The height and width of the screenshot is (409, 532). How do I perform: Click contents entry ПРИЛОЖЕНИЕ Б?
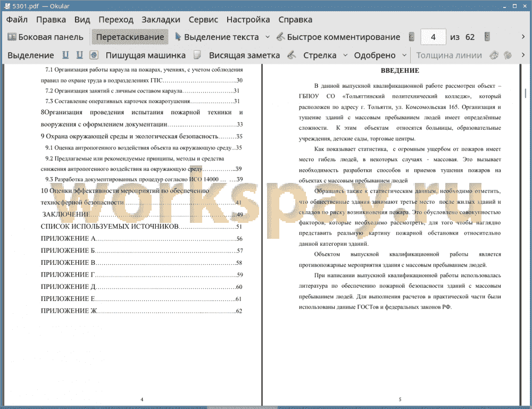tap(142, 251)
